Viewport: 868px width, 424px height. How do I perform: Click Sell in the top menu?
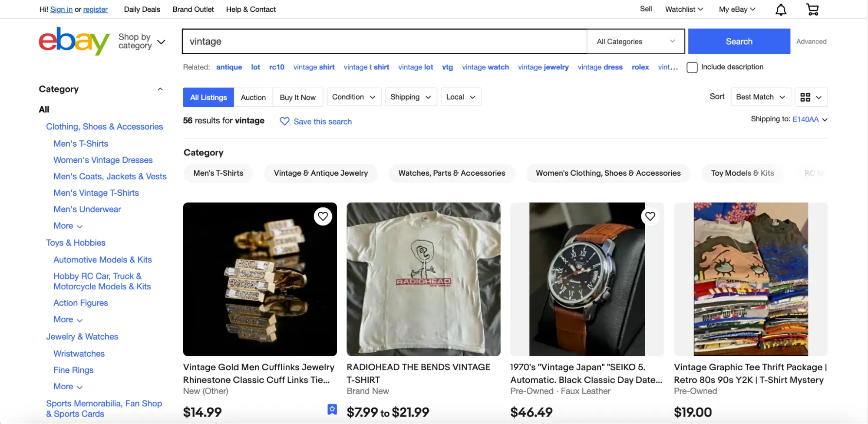[646, 9]
